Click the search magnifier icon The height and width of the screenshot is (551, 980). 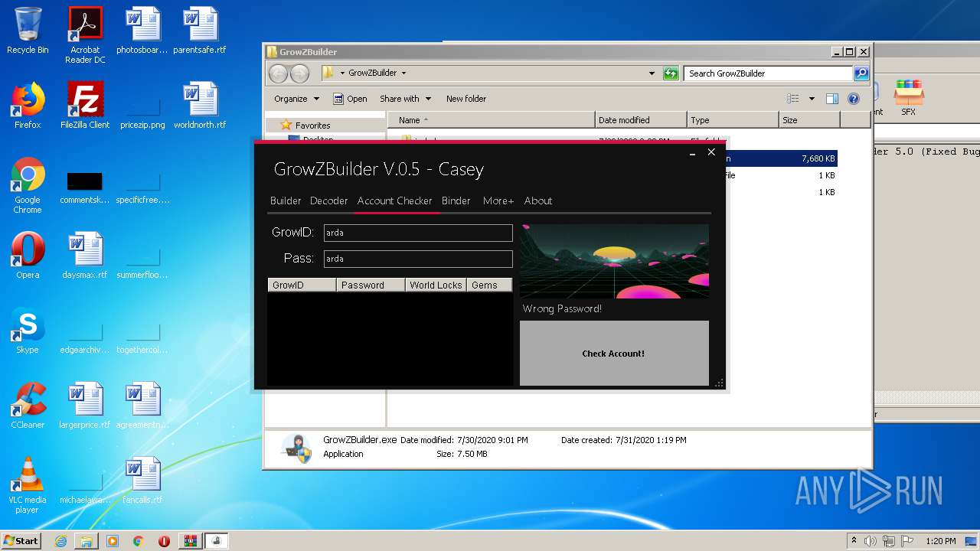click(x=861, y=73)
